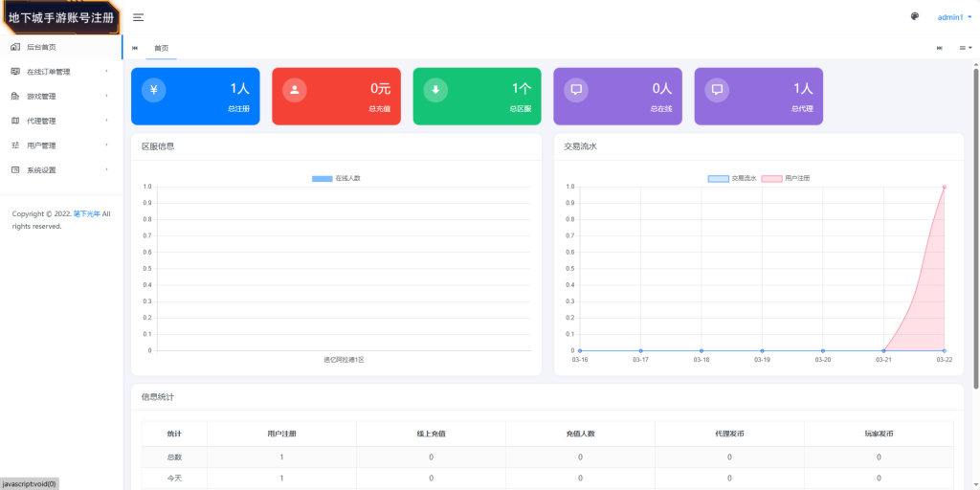980x490 pixels.
Task: Click the 0元 value on 总充值 card
Action: tap(380, 89)
